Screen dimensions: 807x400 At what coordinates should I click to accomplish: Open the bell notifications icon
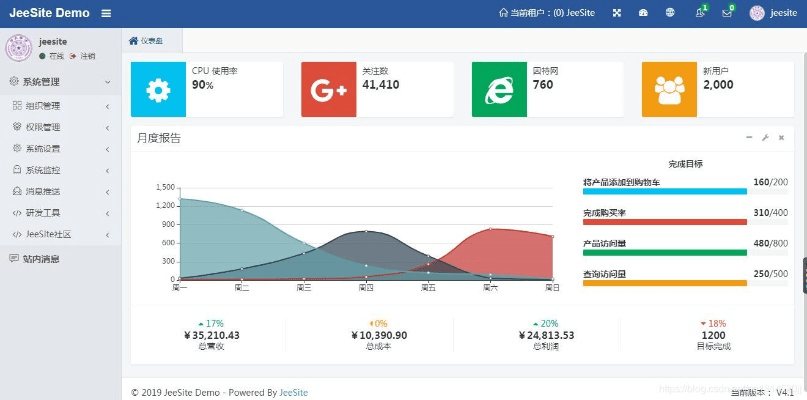(x=700, y=13)
